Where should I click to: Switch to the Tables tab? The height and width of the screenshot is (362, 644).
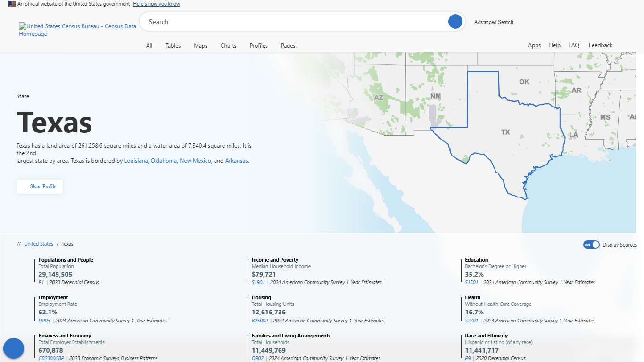pos(173,45)
